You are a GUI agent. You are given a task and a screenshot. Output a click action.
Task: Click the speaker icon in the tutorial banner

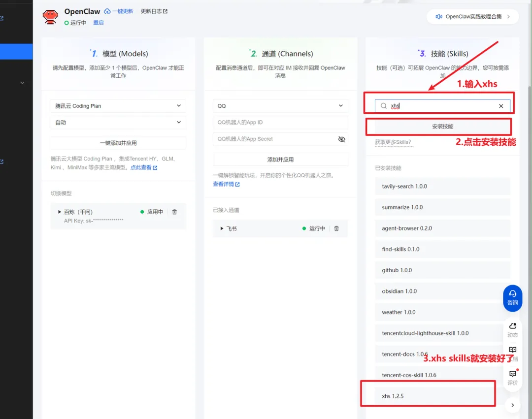[439, 17]
